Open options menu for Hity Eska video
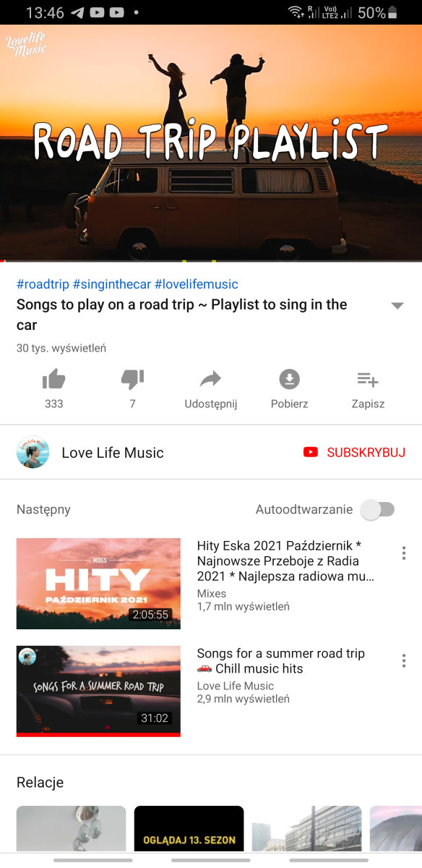Viewport: 422px width, 868px height. coord(403,553)
